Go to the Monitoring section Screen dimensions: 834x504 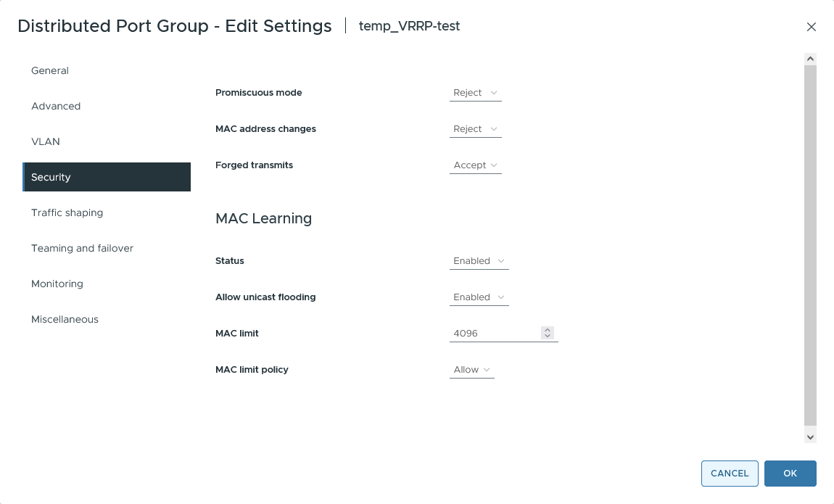57,284
